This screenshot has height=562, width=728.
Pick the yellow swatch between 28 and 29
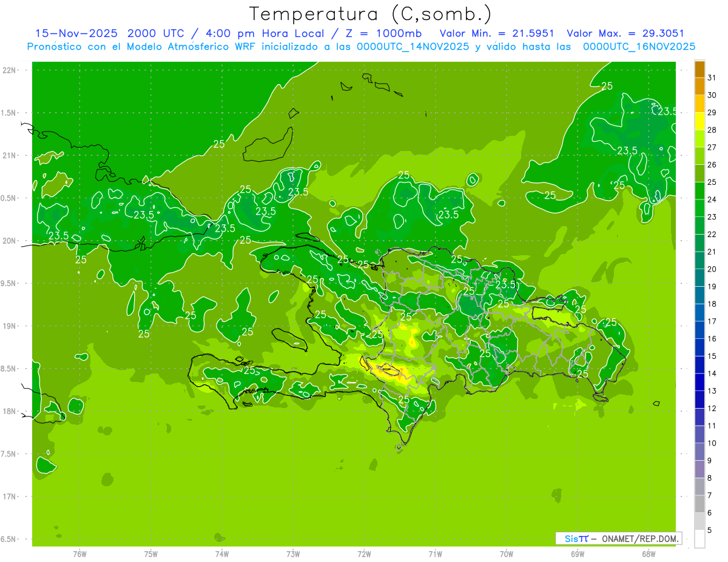click(x=699, y=121)
